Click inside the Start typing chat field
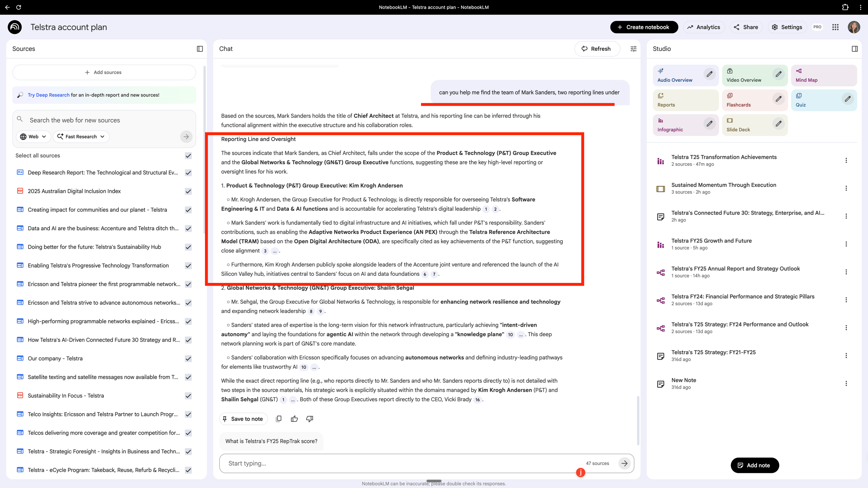This screenshot has height=488, width=868. tap(362, 463)
